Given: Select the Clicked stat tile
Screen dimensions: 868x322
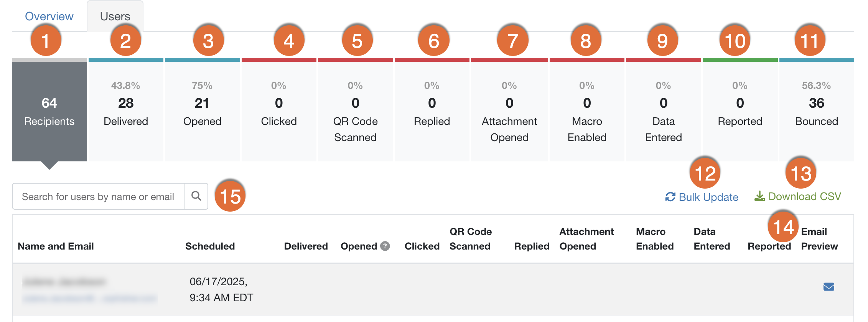Looking at the screenshot, I should pyautogui.click(x=279, y=111).
